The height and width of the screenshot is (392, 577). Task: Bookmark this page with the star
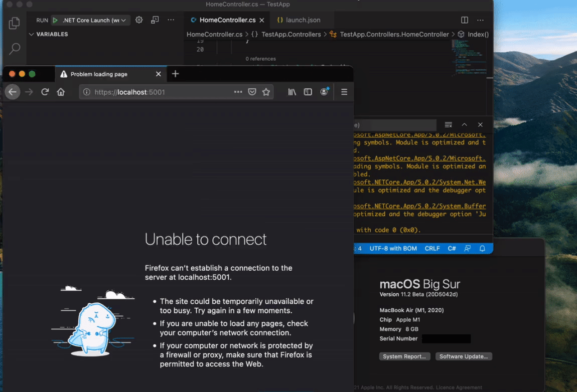pyautogui.click(x=266, y=92)
